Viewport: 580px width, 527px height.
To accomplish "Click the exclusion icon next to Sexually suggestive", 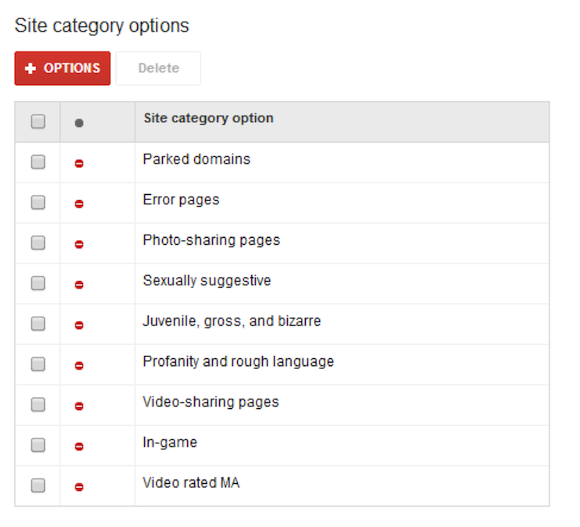I will coord(79,285).
